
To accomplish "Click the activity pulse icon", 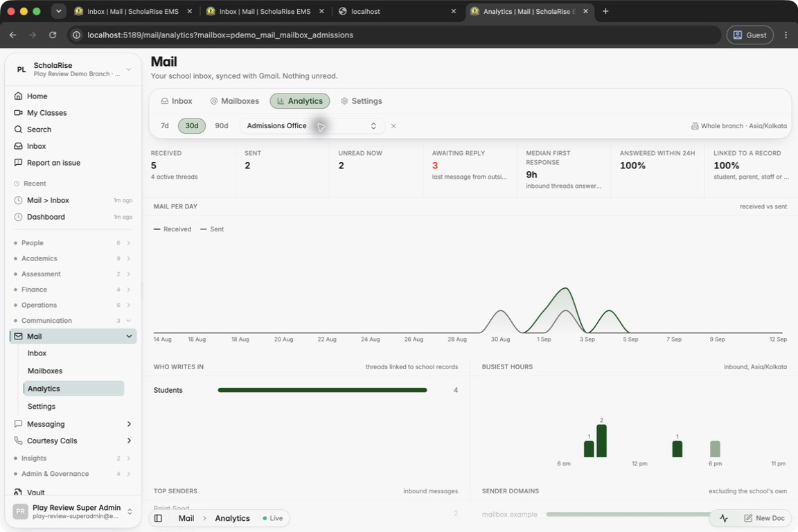I will 724,518.
